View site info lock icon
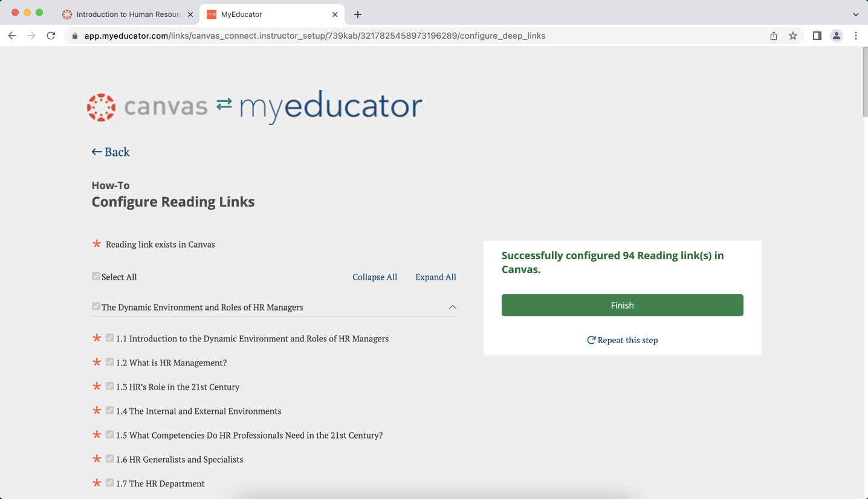The image size is (868, 499). point(75,36)
